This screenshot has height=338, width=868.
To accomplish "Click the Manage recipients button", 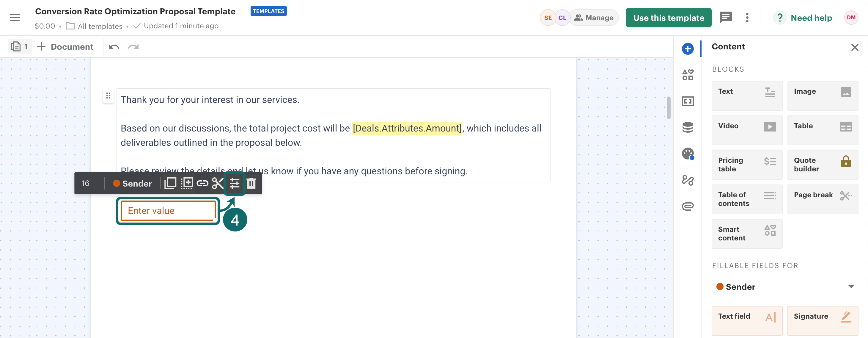I will tap(594, 18).
